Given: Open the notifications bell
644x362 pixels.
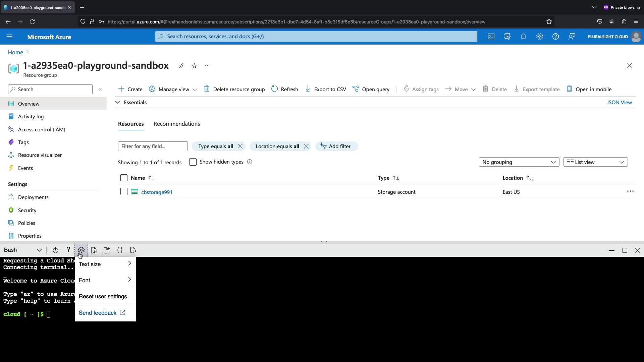Looking at the screenshot, I should point(523,37).
